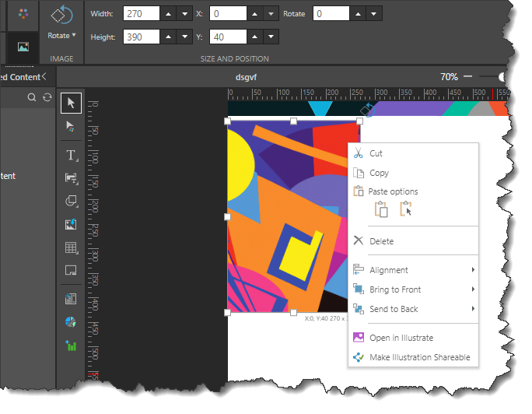Select the pointer selection tool
This screenshot has height=414, width=532.
(71, 102)
